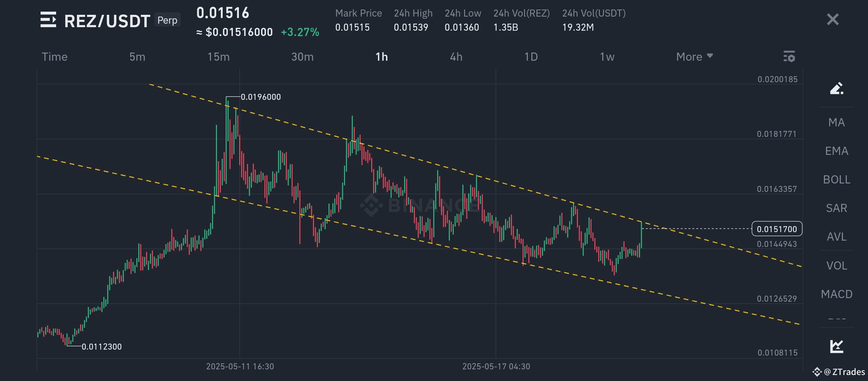Click the 0.0181771 price axis label
The width and height of the screenshot is (868, 381).
click(x=777, y=134)
